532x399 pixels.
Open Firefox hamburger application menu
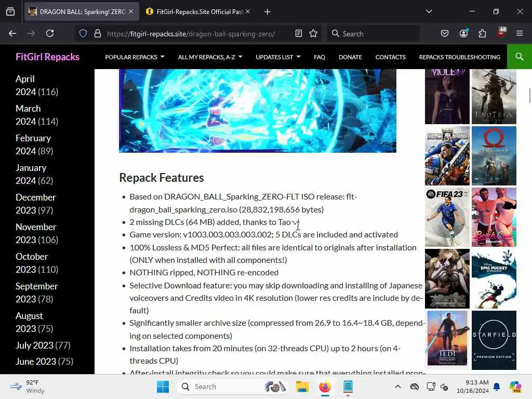[520, 33]
